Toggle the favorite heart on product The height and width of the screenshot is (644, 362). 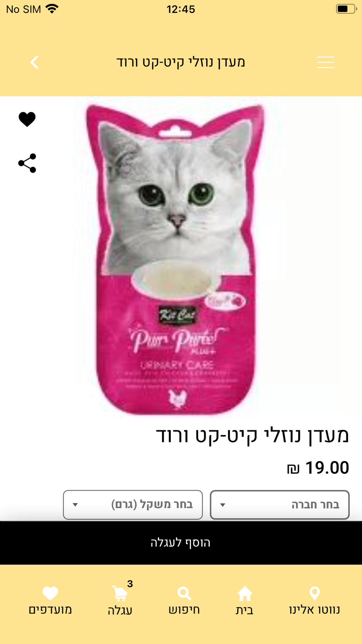(x=27, y=119)
